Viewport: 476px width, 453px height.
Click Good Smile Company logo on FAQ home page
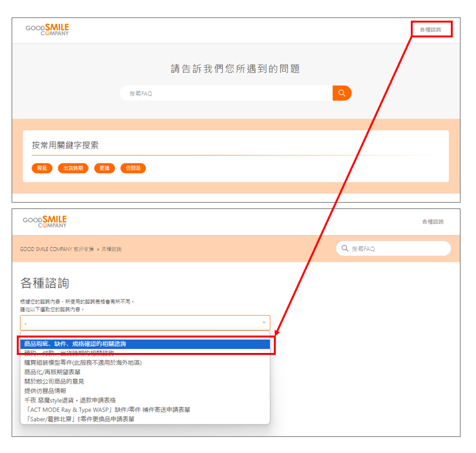tap(47, 30)
